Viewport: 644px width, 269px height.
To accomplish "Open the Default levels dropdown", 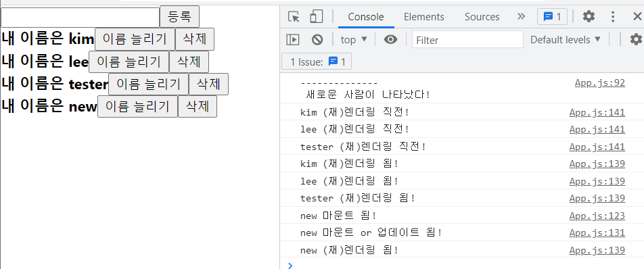I will click(x=566, y=40).
